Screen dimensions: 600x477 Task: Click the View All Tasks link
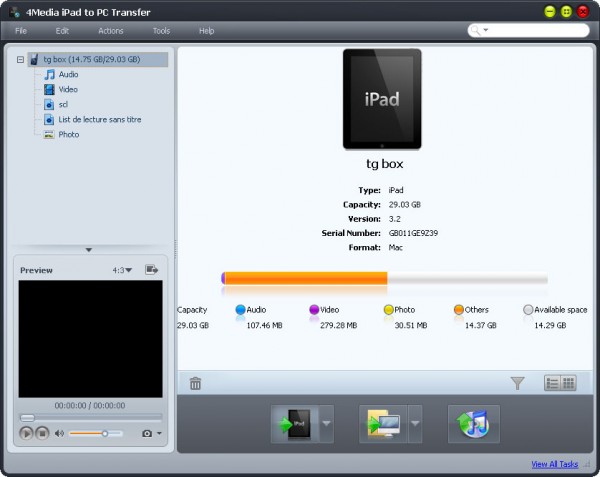(x=555, y=464)
